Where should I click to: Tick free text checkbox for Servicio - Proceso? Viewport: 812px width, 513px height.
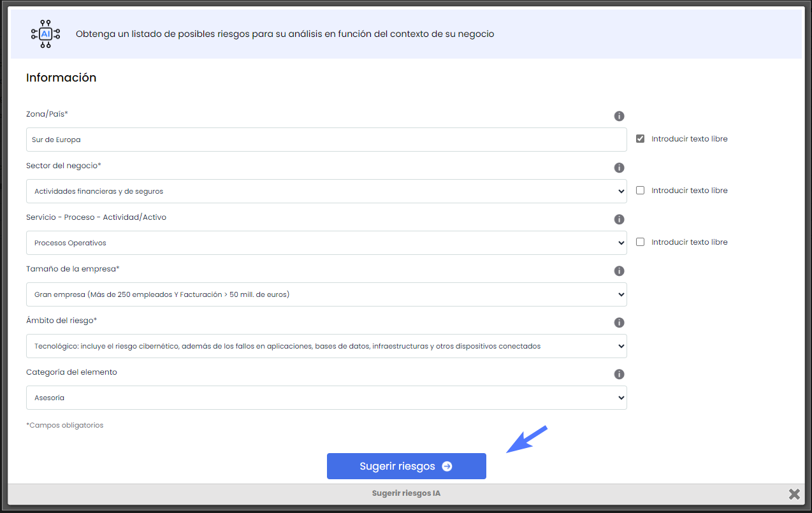641,242
